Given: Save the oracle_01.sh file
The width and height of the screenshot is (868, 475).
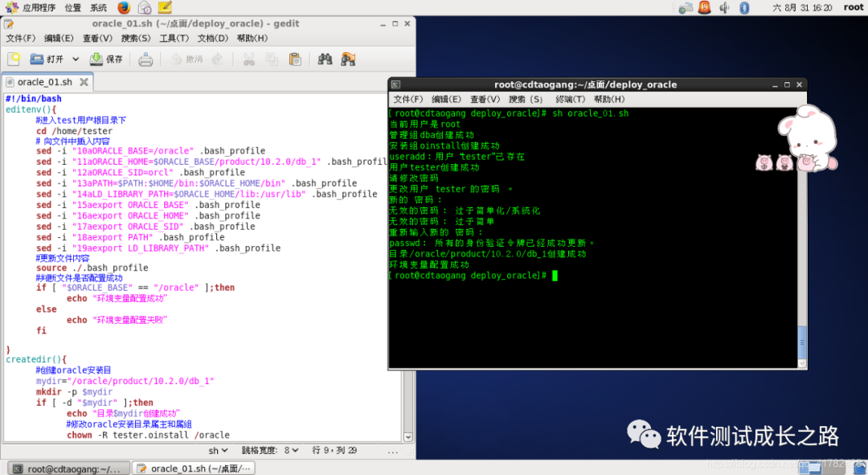Looking at the screenshot, I should (x=106, y=59).
